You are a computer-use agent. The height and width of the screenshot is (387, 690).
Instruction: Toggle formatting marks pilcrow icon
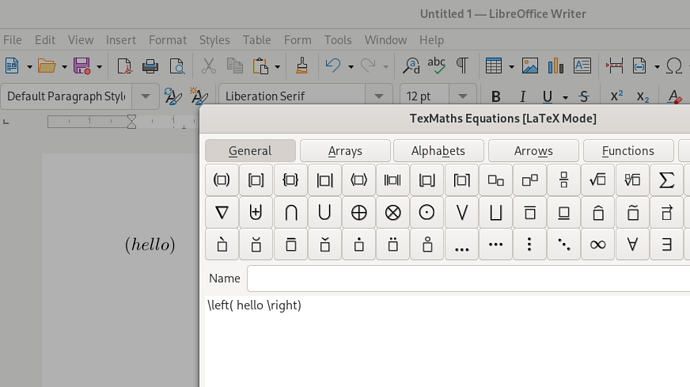pyautogui.click(x=462, y=66)
